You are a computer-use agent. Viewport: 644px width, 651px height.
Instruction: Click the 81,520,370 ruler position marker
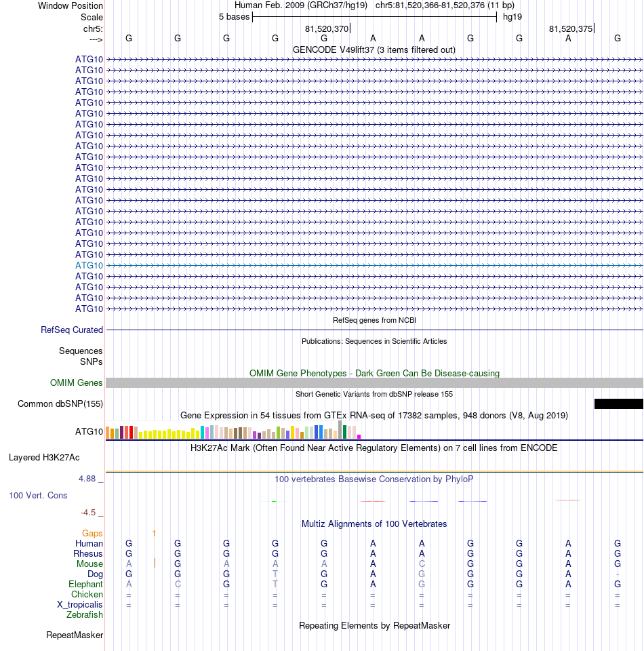point(327,28)
